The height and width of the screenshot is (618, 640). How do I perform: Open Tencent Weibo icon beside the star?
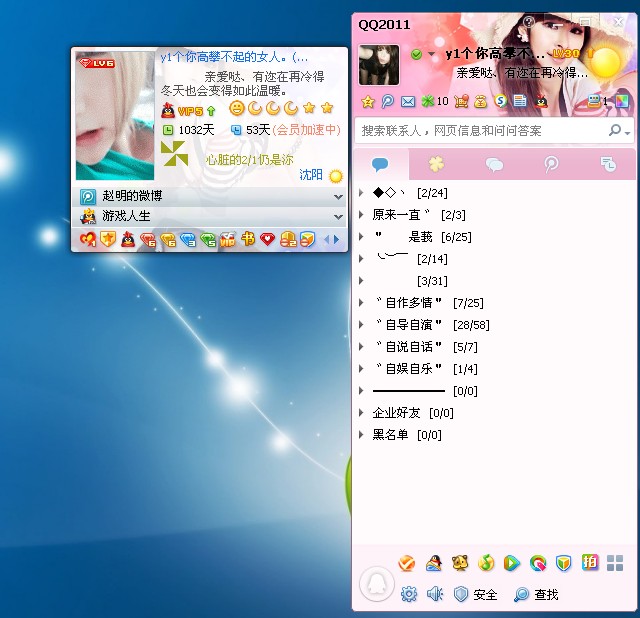coord(387,101)
